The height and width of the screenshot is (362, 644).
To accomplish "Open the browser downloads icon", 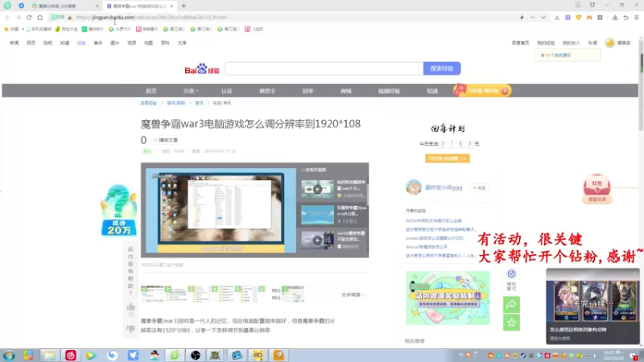I will coord(615,18).
